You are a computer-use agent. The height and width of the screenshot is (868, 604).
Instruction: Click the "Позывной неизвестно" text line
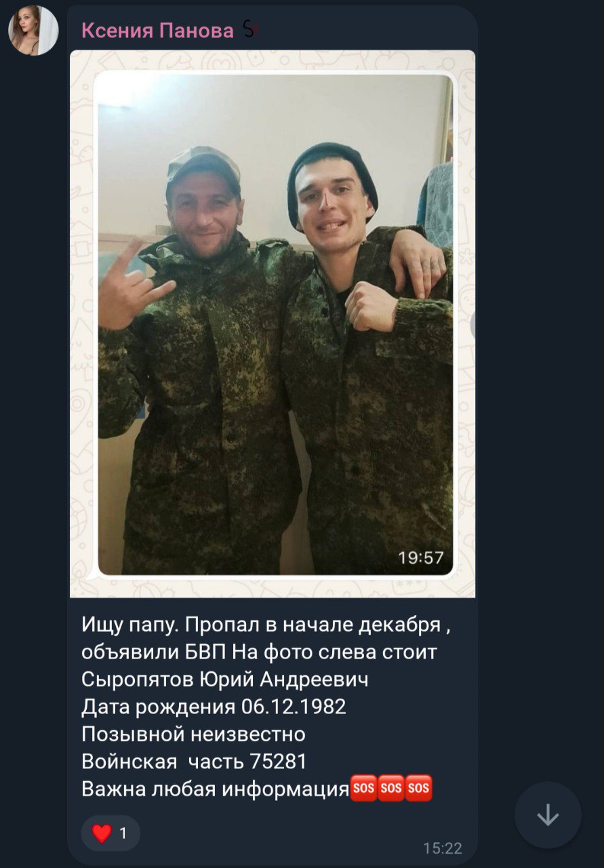pos(193,734)
